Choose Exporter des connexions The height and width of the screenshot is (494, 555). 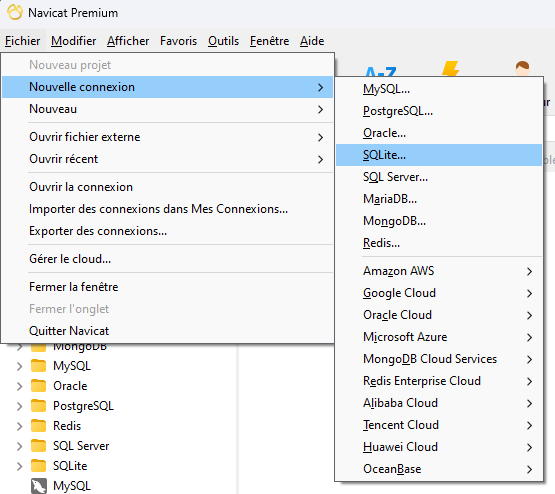coord(167,231)
